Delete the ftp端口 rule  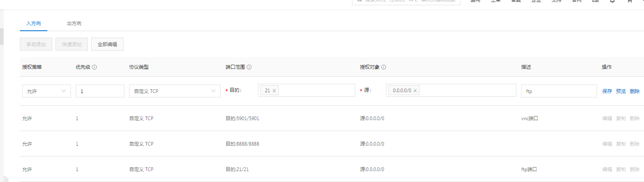tap(635, 169)
